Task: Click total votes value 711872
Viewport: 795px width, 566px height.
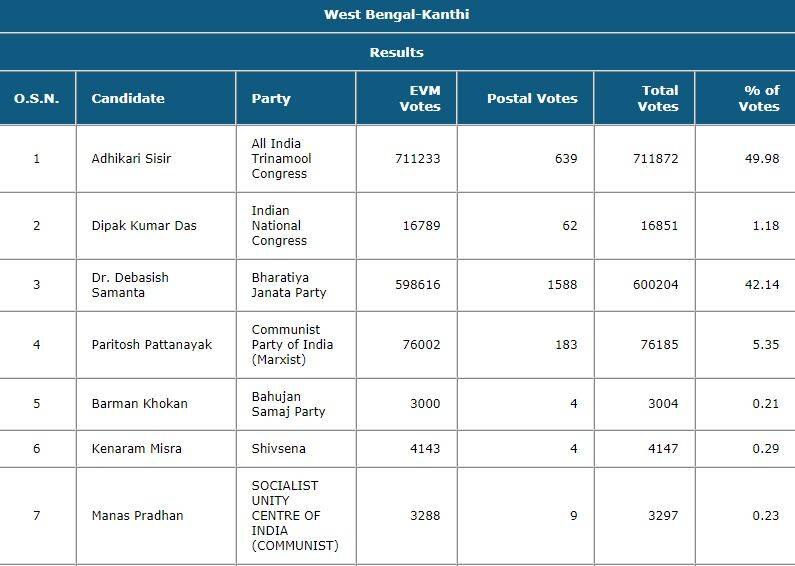Action: [658, 159]
